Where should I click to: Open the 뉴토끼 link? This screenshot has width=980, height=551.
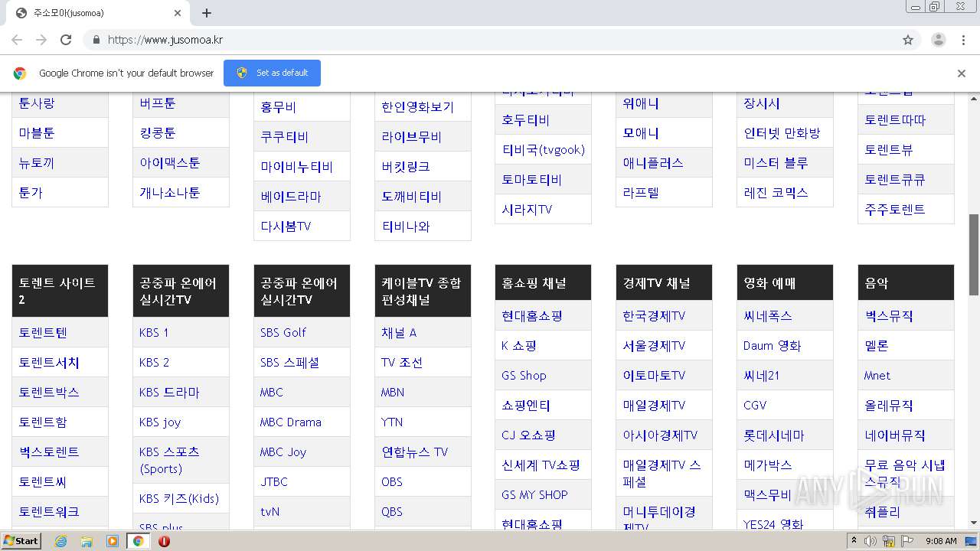(37, 163)
